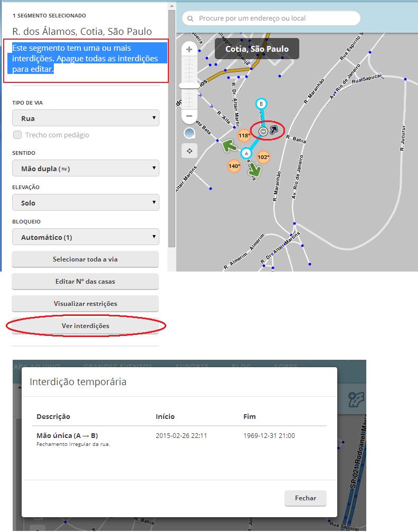Click Editar Nº das casas button
This screenshot has height=532, width=418.
85,282
